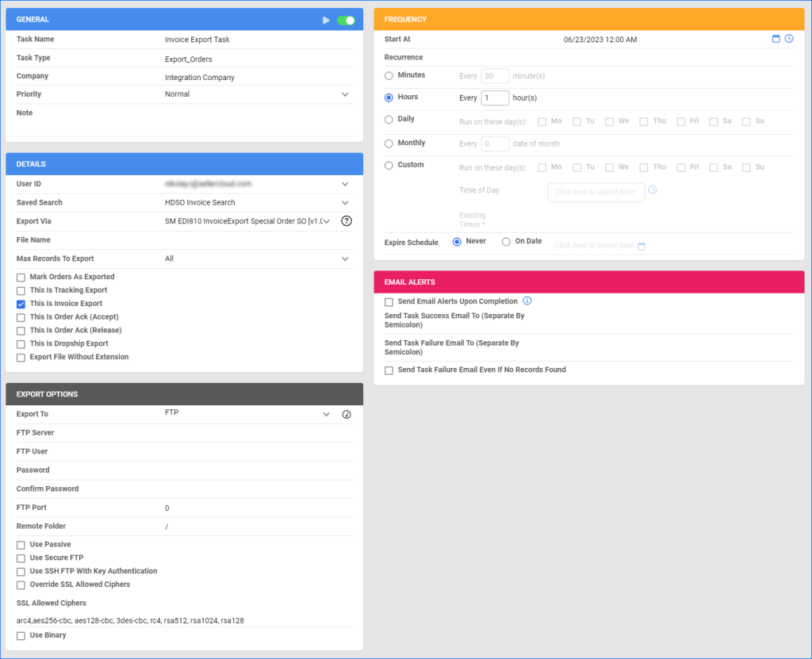Click the hours interval input field
Screen dimensions: 812x659
[495, 98]
